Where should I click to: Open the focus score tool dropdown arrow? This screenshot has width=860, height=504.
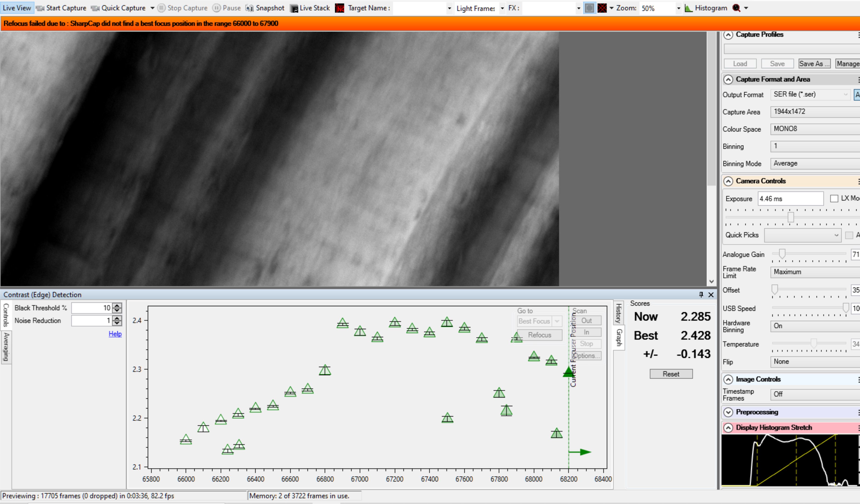pos(746,8)
